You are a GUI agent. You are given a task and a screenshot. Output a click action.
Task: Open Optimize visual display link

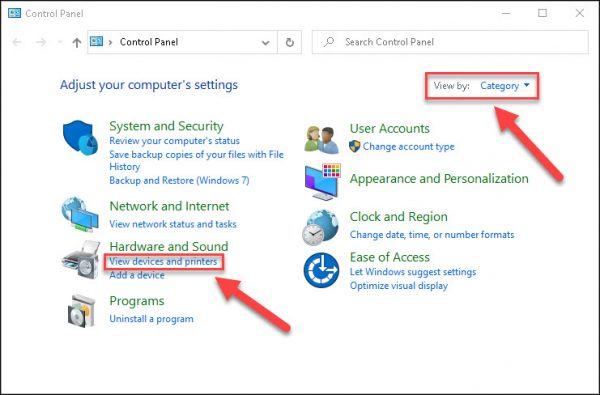click(399, 286)
